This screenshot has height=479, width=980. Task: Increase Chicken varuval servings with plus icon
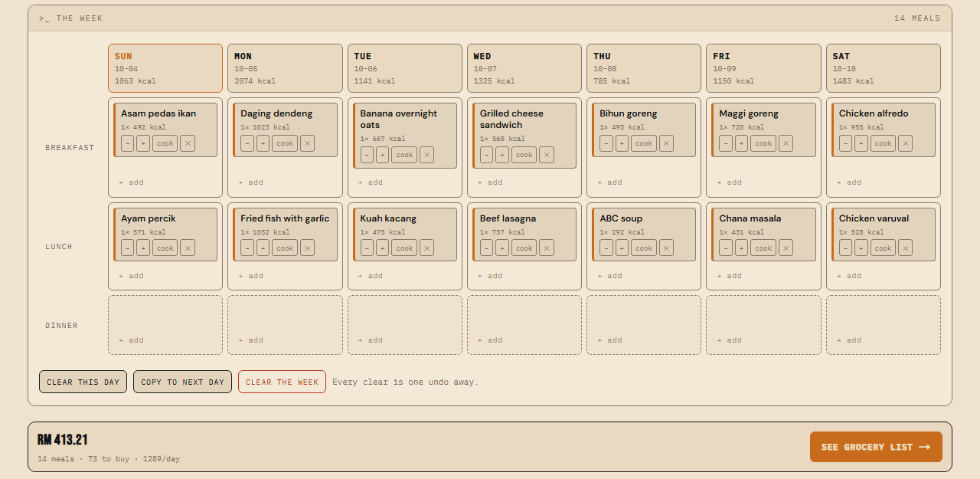coord(861,248)
